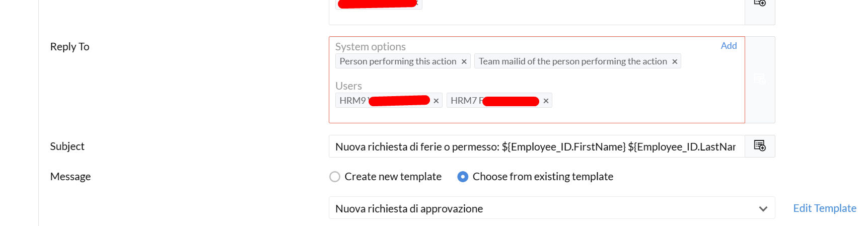868x226 pixels.
Task: Click the faded merge field icon beside Reply To
Action: 760,79
